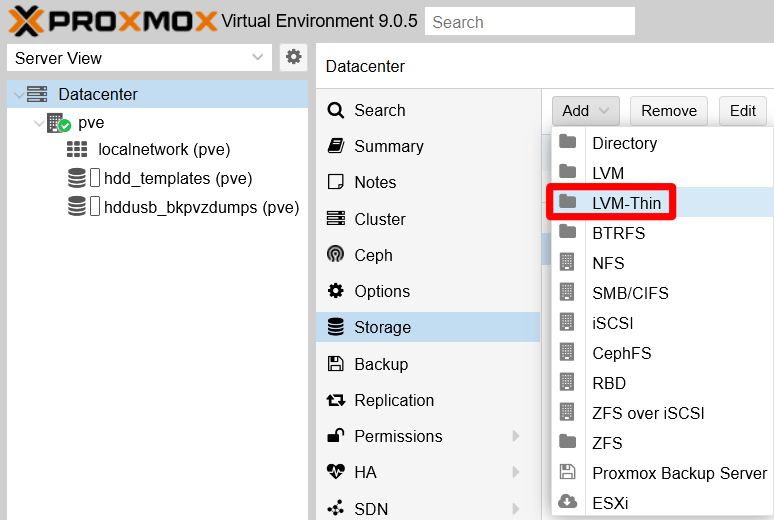Screen dimensions: 774x520
Task: Click the Backup floppy disk icon
Action: pos(336,364)
